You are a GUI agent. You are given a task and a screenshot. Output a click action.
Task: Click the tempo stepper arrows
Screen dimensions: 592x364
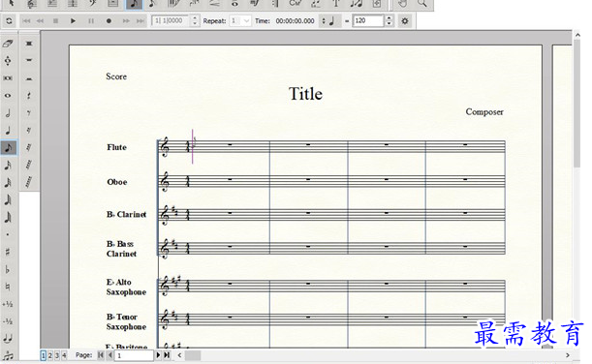tap(389, 20)
